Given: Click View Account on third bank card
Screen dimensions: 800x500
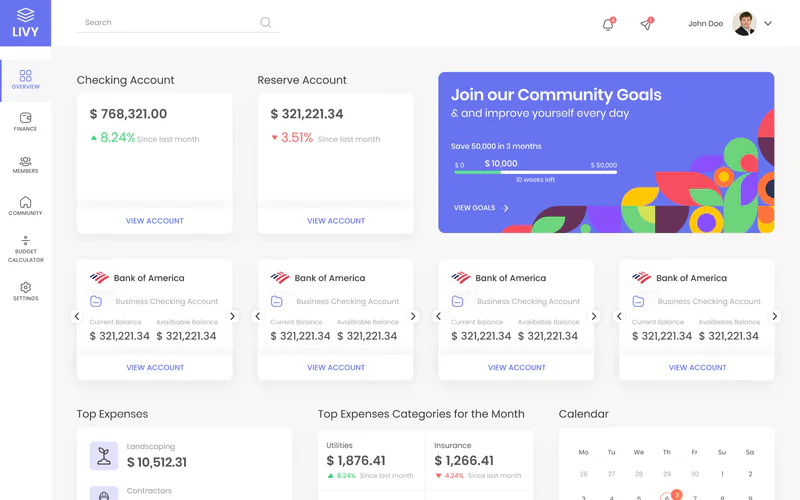Looking at the screenshot, I should point(516,367).
